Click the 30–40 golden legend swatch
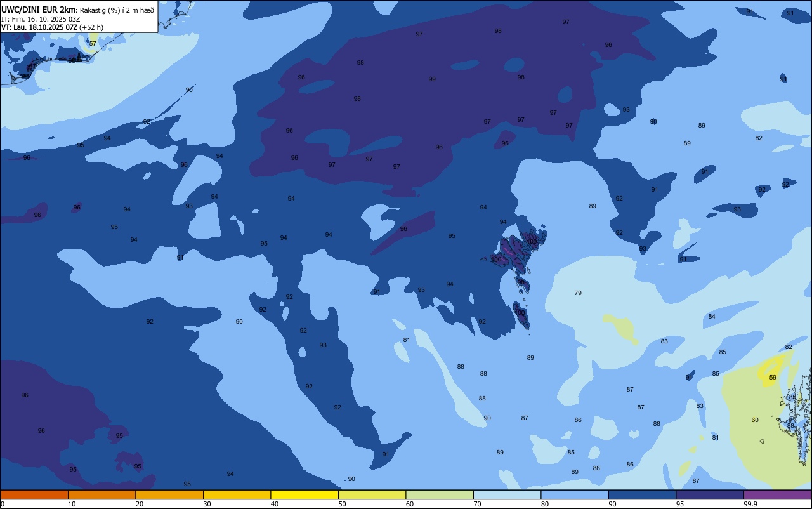812x509 pixels. click(237, 494)
